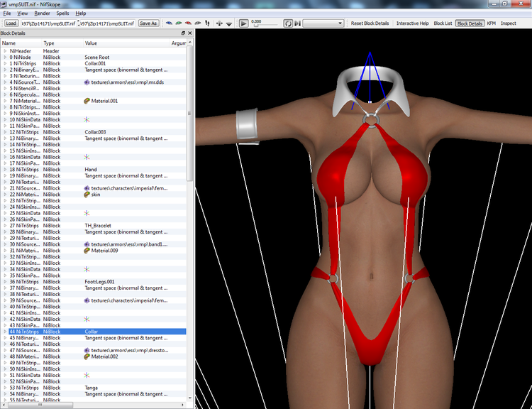Viewport: 532px width, 409px height.
Task: Select the blue Top view icon
Action: (x=169, y=23)
